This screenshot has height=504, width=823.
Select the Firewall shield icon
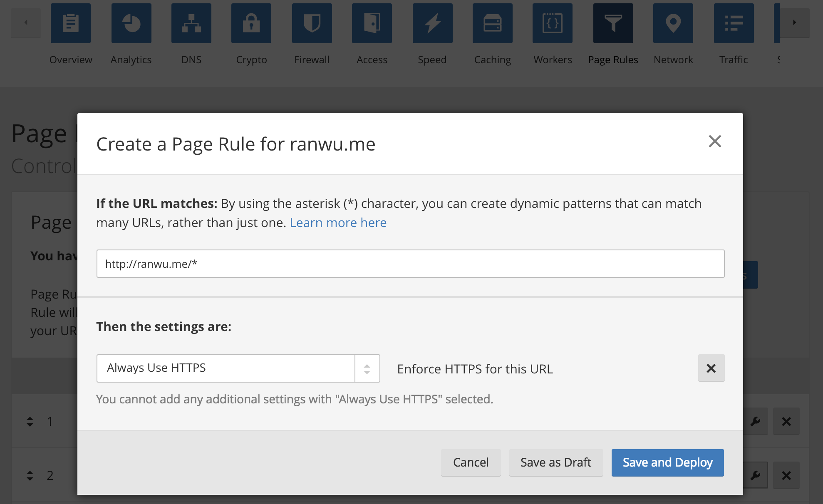[x=312, y=23]
